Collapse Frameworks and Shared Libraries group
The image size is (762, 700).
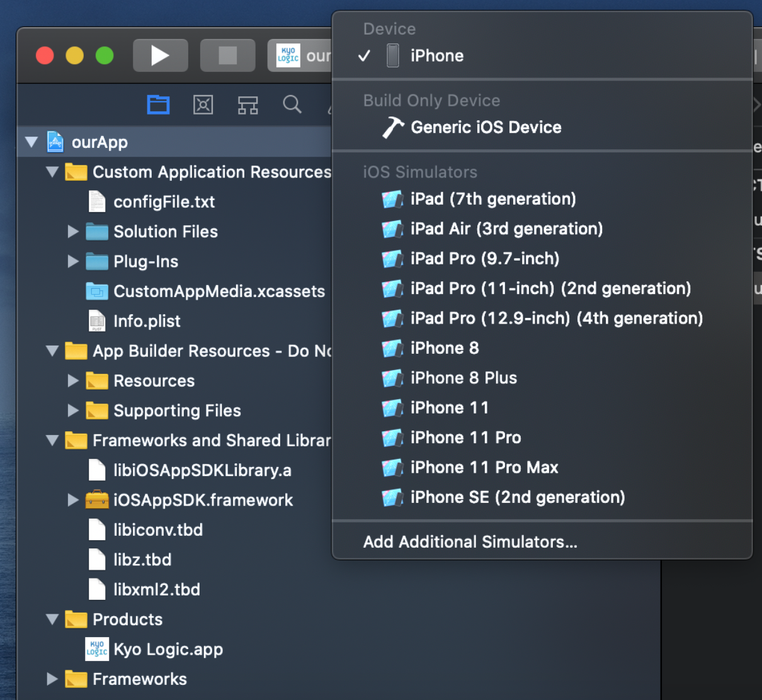pos(52,440)
